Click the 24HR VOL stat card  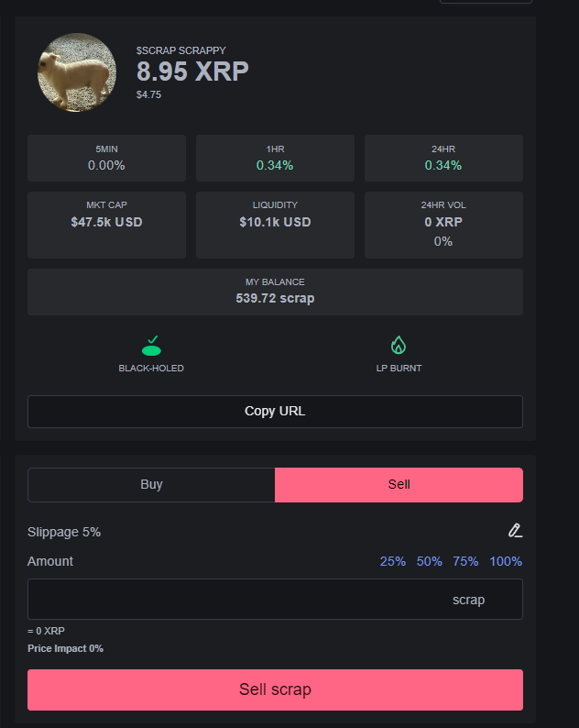(x=443, y=225)
